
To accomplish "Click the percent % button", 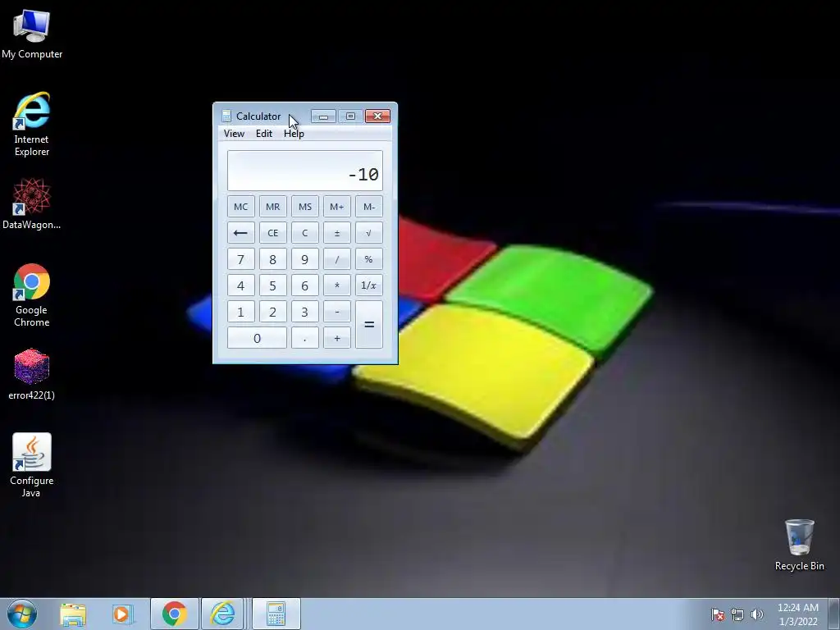I will (369, 259).
